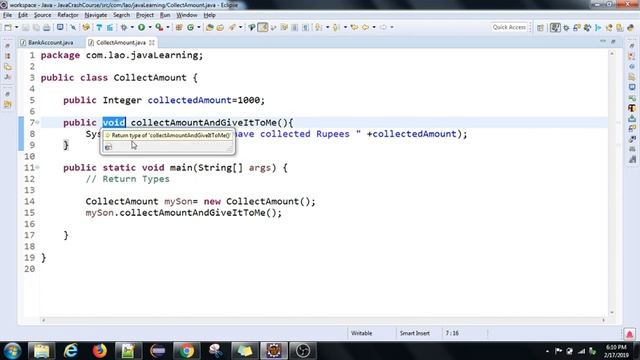Open the New wizard dropdown arrow
Viewport: 640px width, 360px height.
pyautogui.click(x=16, y=27)
